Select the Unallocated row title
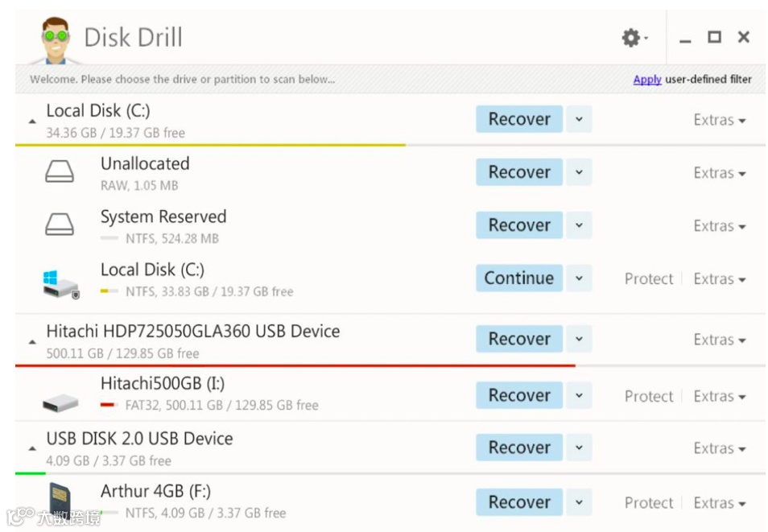Viewport: 768px width, 532px height. pyautogui.click(x=145, y=163)
